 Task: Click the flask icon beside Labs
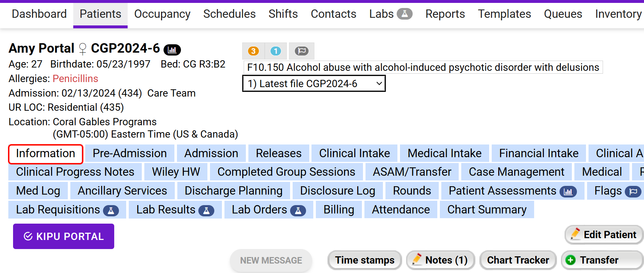[404, 14]
